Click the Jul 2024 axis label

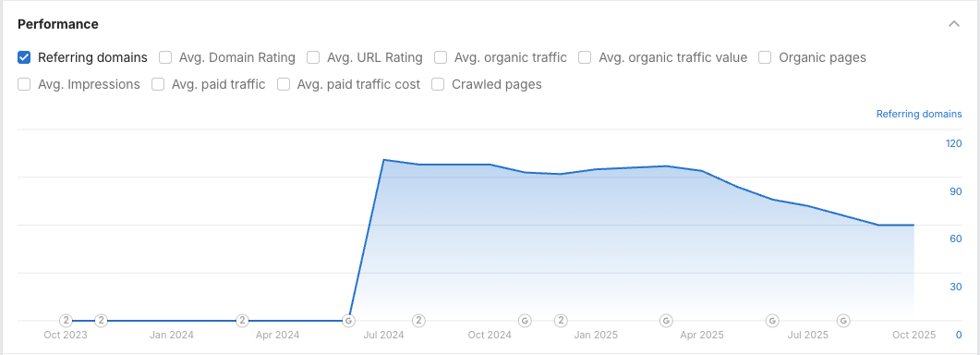(383, 335)
